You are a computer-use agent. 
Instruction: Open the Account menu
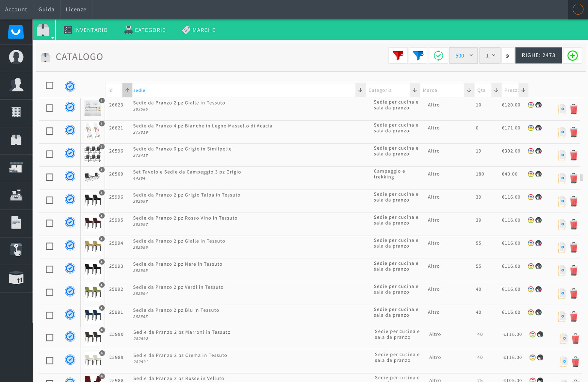point(16,9)
